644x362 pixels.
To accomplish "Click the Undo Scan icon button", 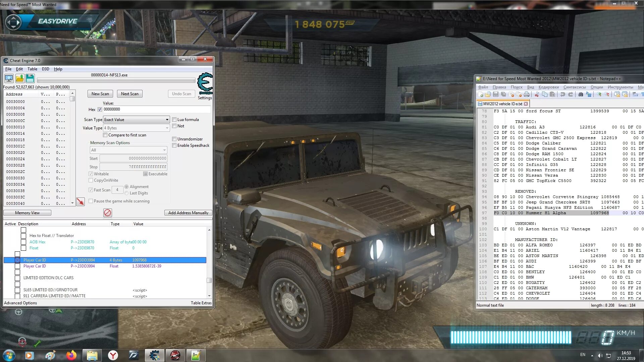I will (182, 93).
